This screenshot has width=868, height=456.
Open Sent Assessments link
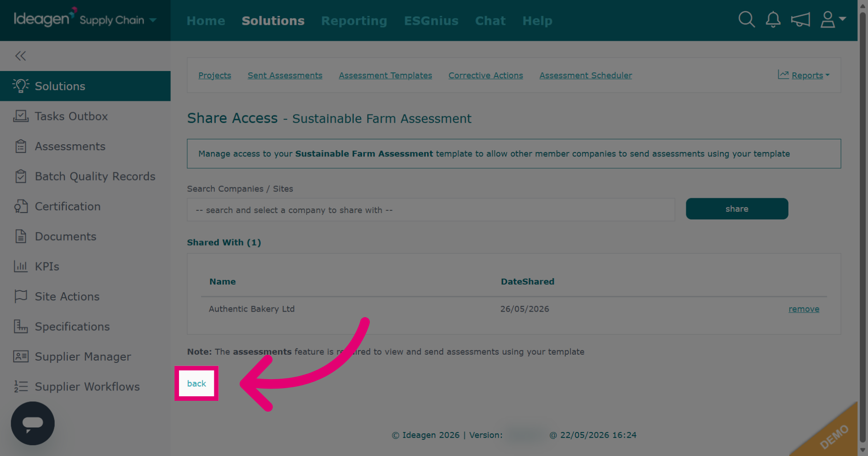pyautogui.click(x=285, y=76)
